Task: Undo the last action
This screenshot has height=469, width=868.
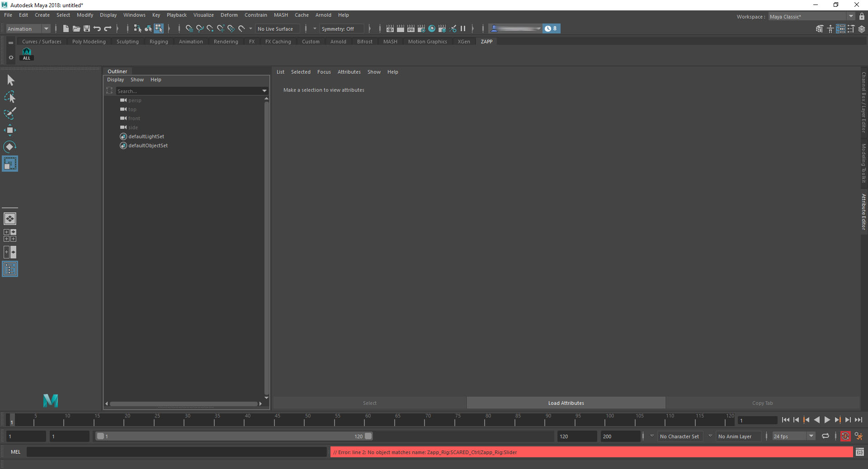Action: 97,28
